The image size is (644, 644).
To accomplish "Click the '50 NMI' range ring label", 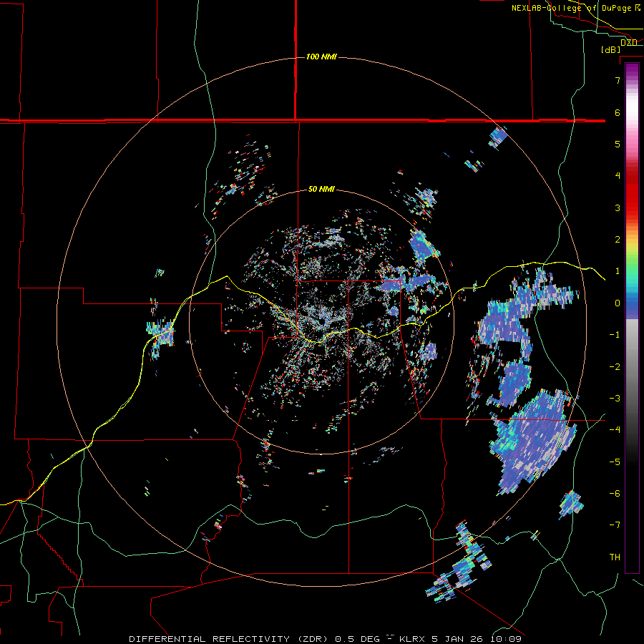I will 321,189.
